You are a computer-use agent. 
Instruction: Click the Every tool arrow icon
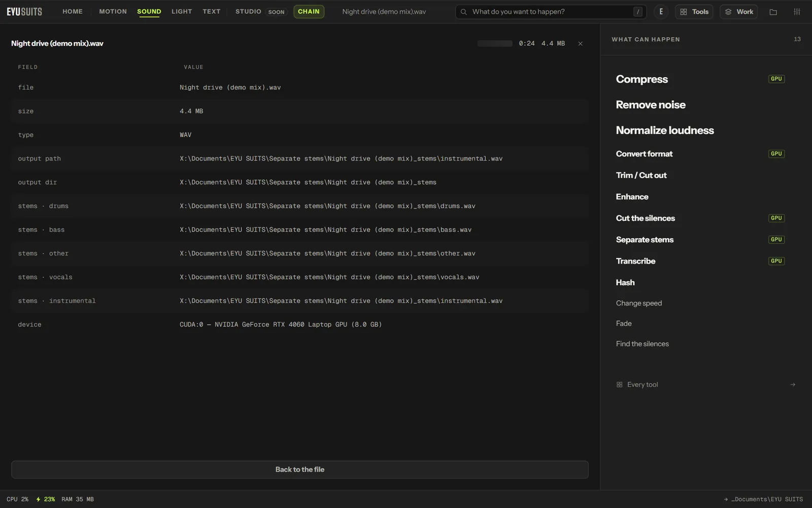point(793,385)
